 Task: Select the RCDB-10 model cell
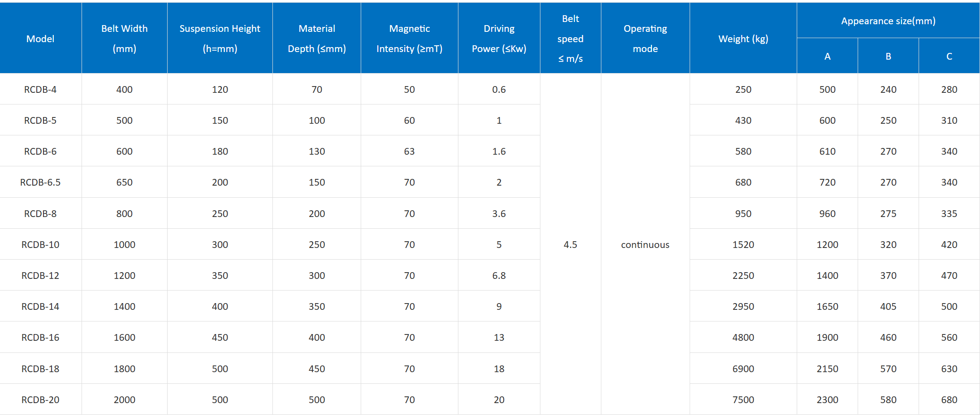click(x=40, y=245)
